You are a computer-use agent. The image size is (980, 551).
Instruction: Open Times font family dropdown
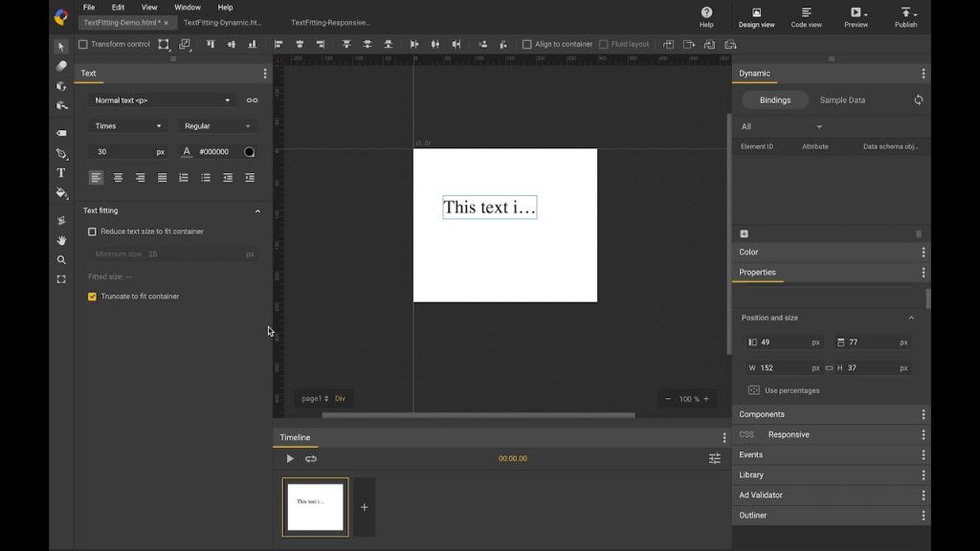[x=127, y=126]
